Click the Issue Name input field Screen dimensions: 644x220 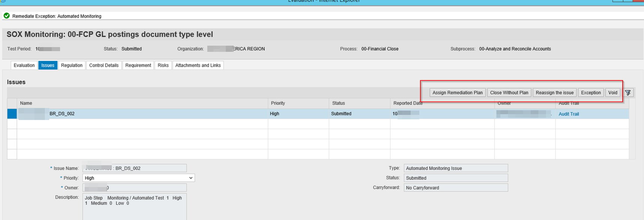134,168
